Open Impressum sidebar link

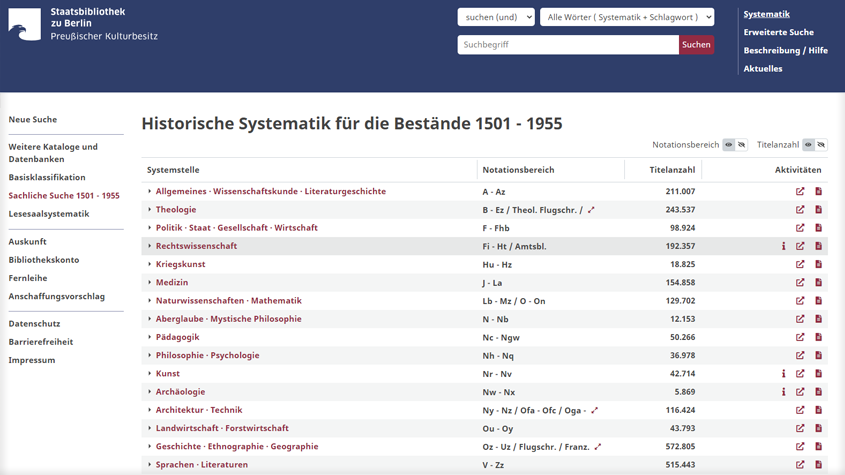31,360
